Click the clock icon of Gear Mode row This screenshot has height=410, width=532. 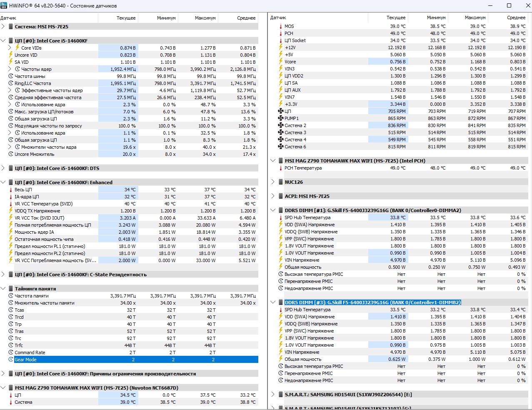click(11, 360)
